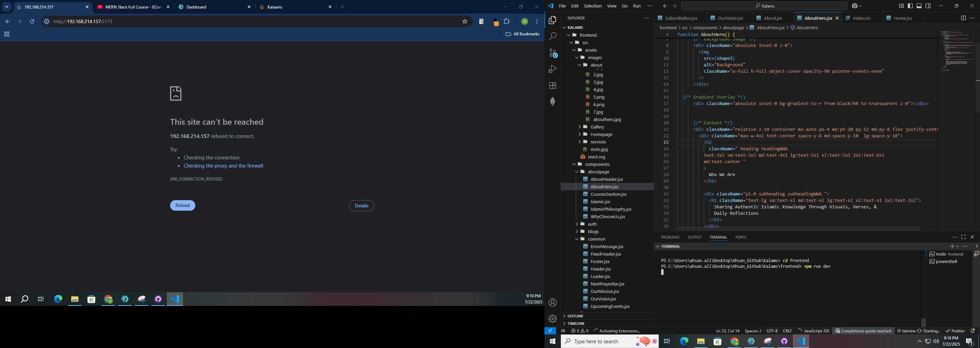
Task: Switch to the SubscribeBox.jsx editor tab
Action: click(x=681, y=18)
